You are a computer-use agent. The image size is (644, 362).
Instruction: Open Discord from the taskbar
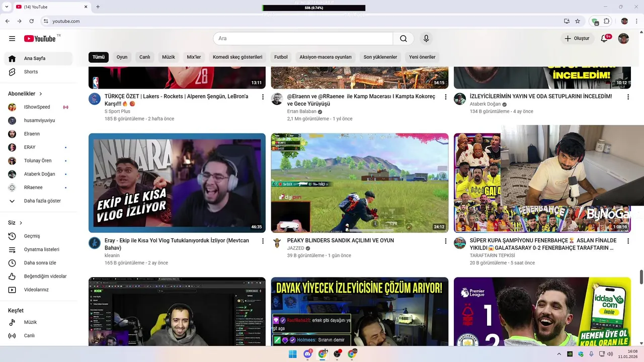[307, 354]
